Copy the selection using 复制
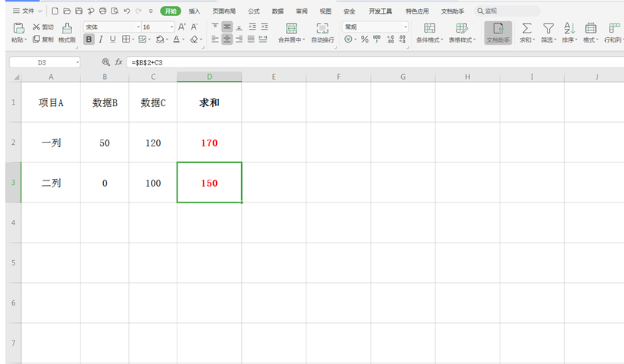This screenshot has width=624, height=364. tap(43, 39)
